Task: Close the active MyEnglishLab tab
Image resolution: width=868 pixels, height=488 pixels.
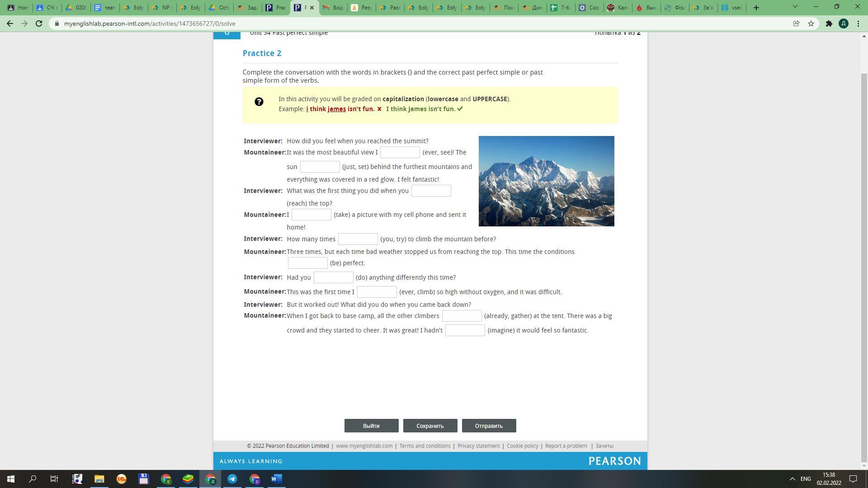Action: (312, 8)
